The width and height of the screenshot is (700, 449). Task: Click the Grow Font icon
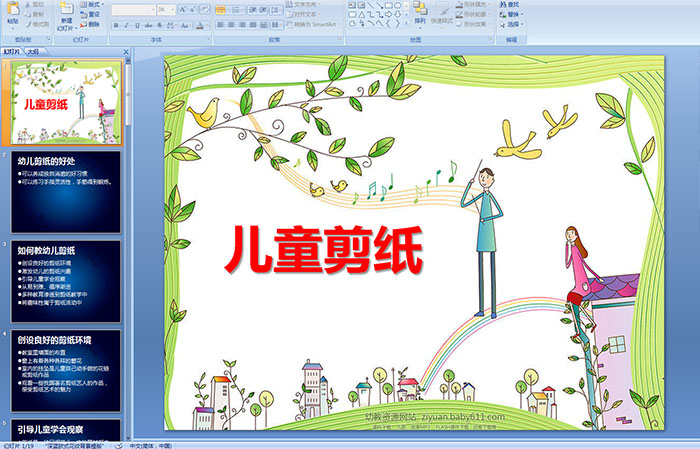click(x=182, y=9)
